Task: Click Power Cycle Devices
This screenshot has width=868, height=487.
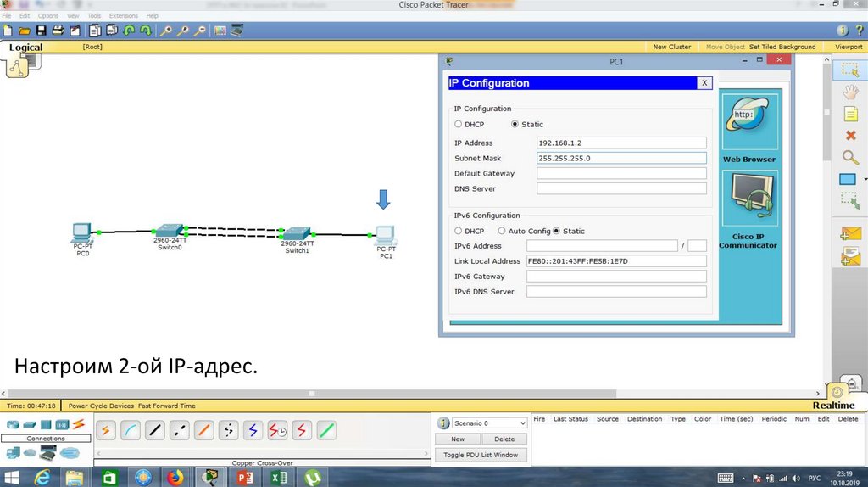Action: (x=101, y=406)
